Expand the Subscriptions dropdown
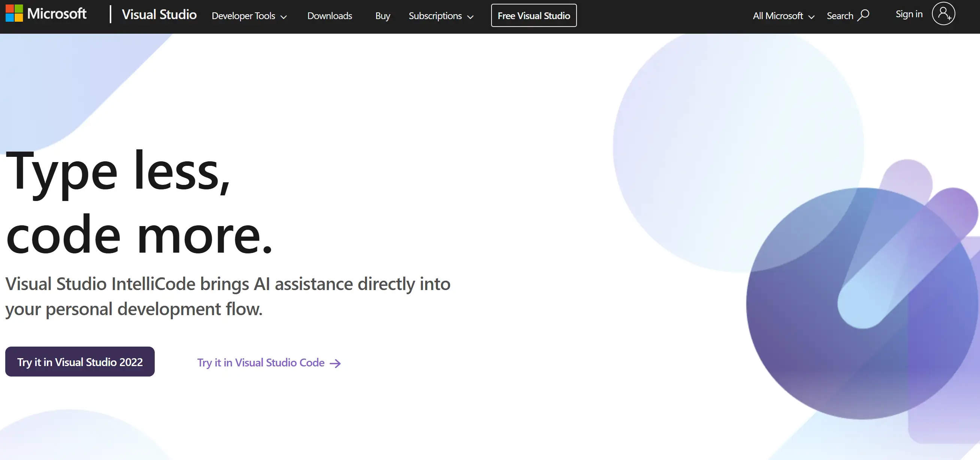The height and width of the screenshot is (460, 980). [x=441, y=16]
